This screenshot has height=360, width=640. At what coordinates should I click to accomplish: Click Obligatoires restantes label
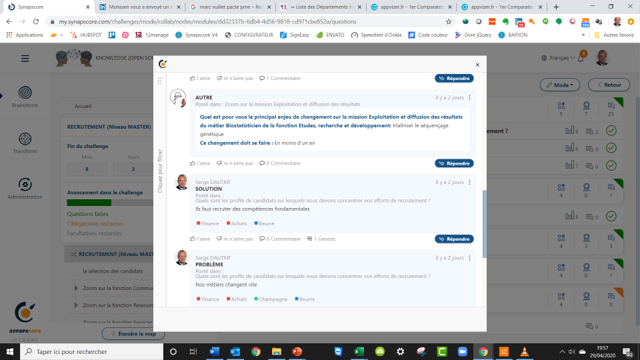coord(95,224)
